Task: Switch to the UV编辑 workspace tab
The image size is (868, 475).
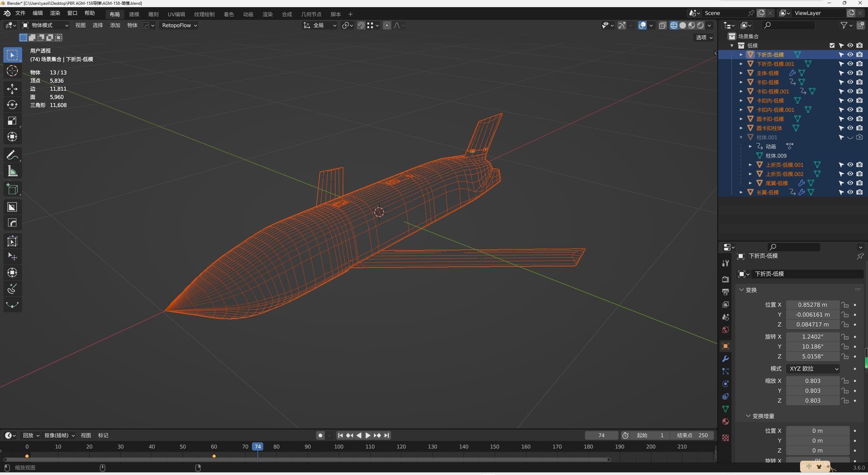Action: (x=176, y=14)
